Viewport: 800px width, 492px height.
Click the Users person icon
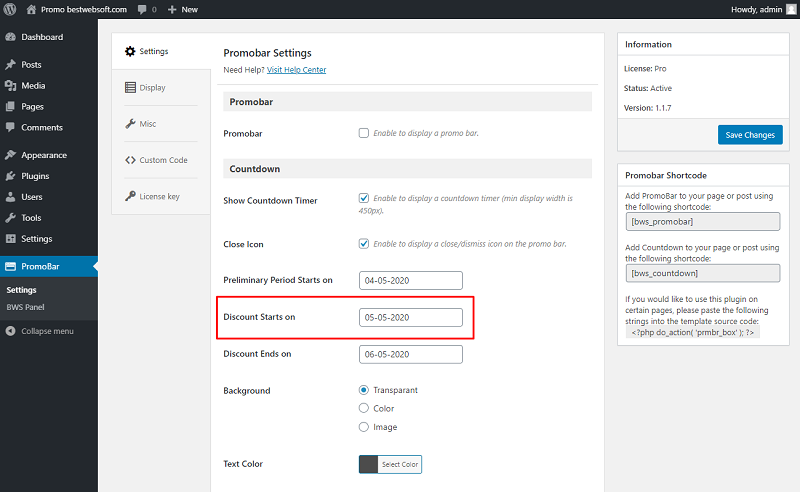pyautogui.click(x=10, y=196)
